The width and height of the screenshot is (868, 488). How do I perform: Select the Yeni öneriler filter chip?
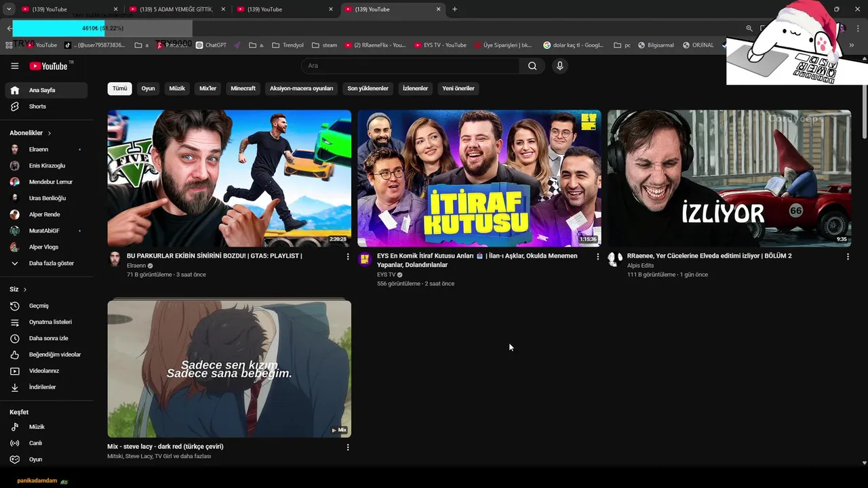[x=458, y=88]
